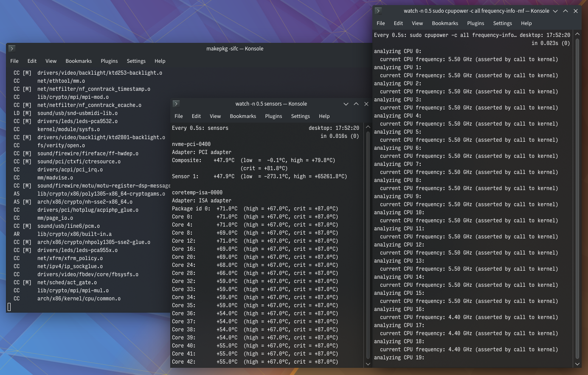Screen dimensions: 588x375
Task: Open the Help menu in the makepkg window
Action: (x=160, y=61)
